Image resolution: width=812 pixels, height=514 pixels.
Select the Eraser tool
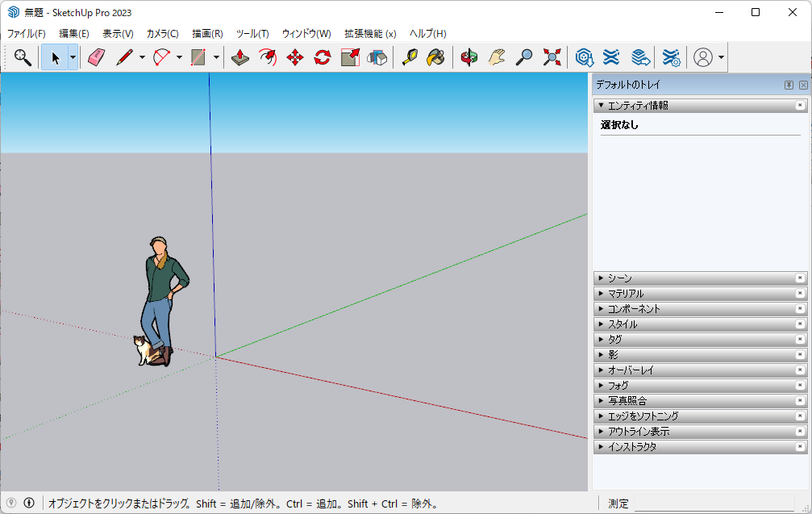pyautogui.click(x=97, y=57)
